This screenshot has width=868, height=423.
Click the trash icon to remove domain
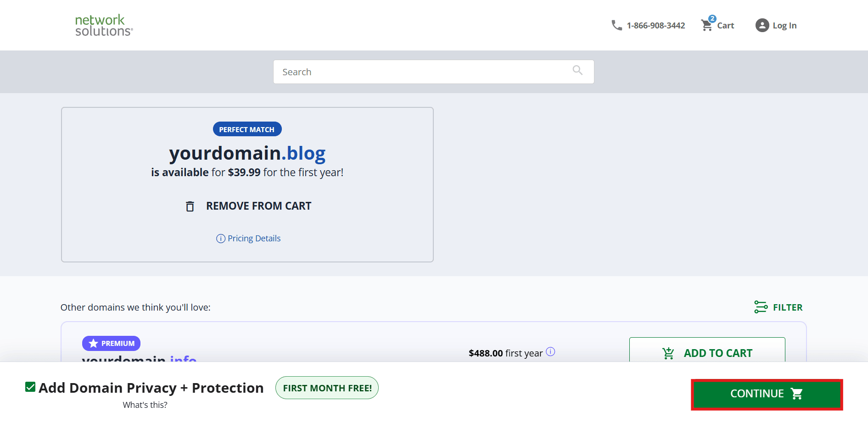point(190,206)
